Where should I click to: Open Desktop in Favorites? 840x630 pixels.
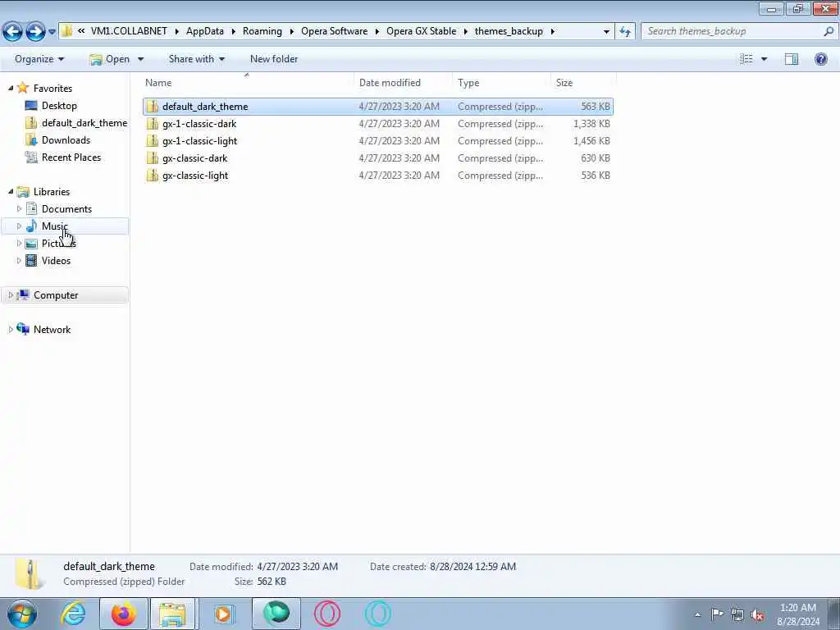pyautogui.click(x=59, y=106)
